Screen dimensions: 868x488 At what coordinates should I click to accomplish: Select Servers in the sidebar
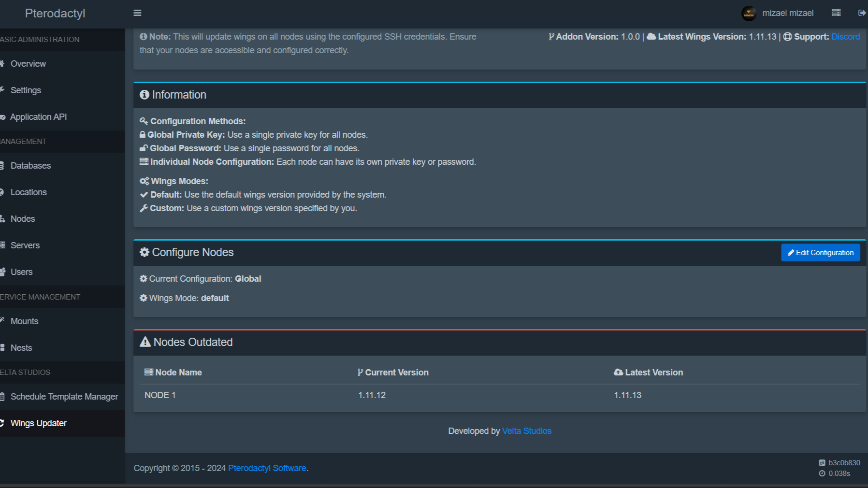(25, 245)
